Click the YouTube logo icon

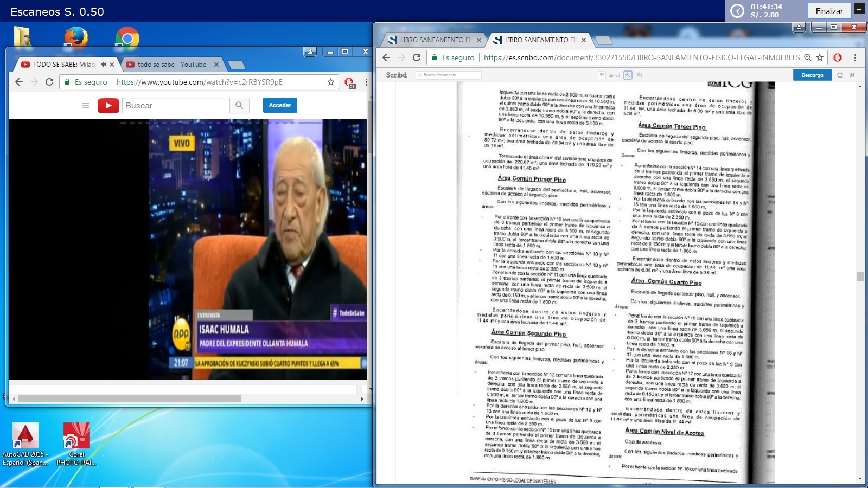tap(108, 106)
